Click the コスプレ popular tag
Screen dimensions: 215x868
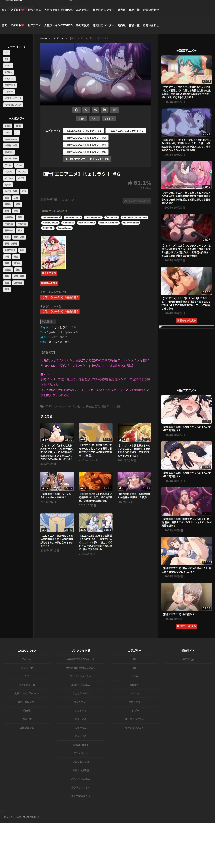point(9,172)
